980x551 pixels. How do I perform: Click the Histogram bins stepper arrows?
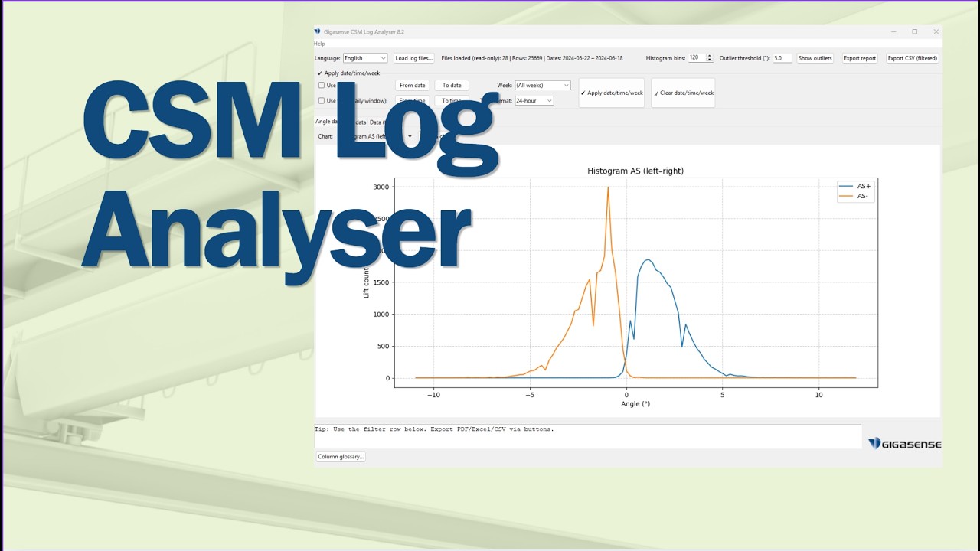coord(709,58)
